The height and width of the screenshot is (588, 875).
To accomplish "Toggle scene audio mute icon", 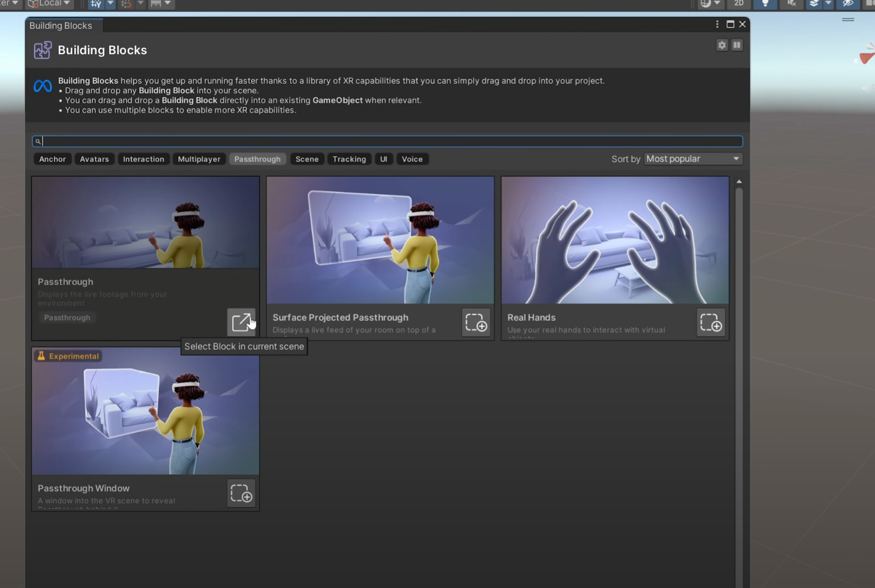I will 792,4.
